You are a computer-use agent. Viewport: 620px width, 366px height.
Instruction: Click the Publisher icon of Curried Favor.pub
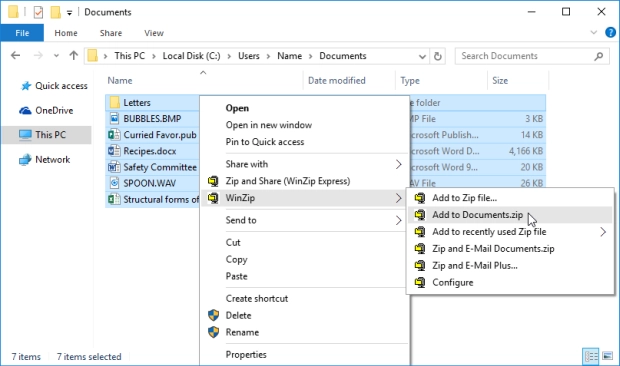[114, 135]
